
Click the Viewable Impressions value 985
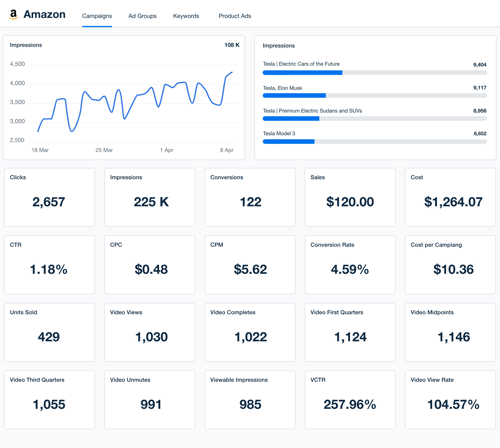point(250,404)
